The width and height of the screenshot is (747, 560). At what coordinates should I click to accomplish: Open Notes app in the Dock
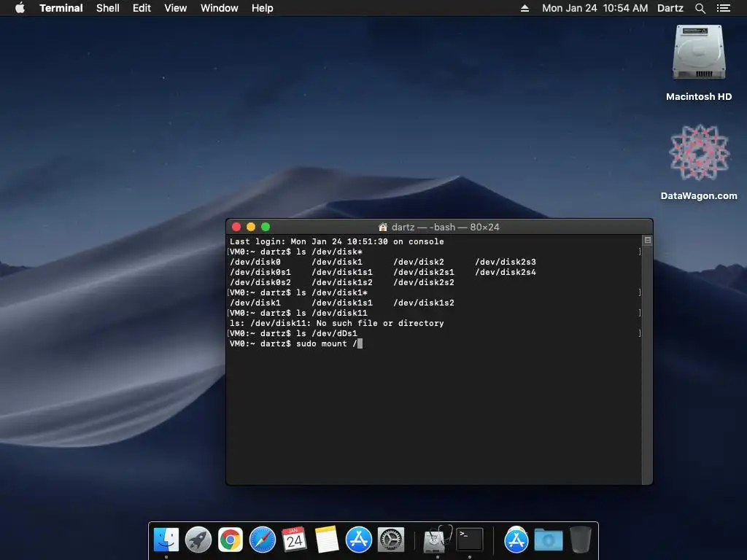pos(326,540)
